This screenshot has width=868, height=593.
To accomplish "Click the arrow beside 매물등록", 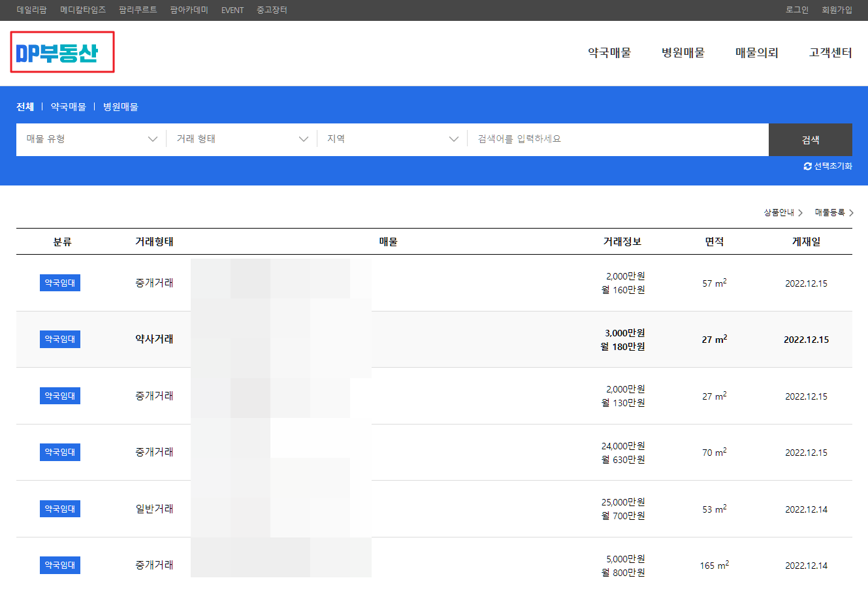I will [x=851, y=213].
